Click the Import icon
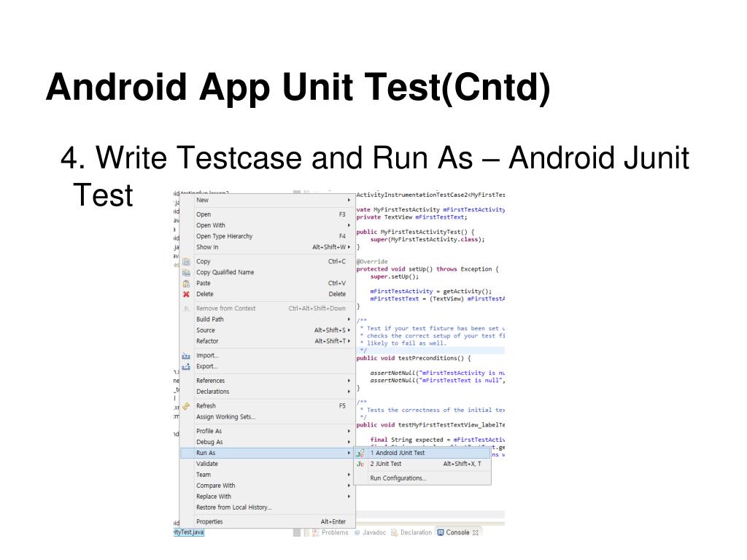The height and width of the screenshot is (560, 747). (186, 356)
